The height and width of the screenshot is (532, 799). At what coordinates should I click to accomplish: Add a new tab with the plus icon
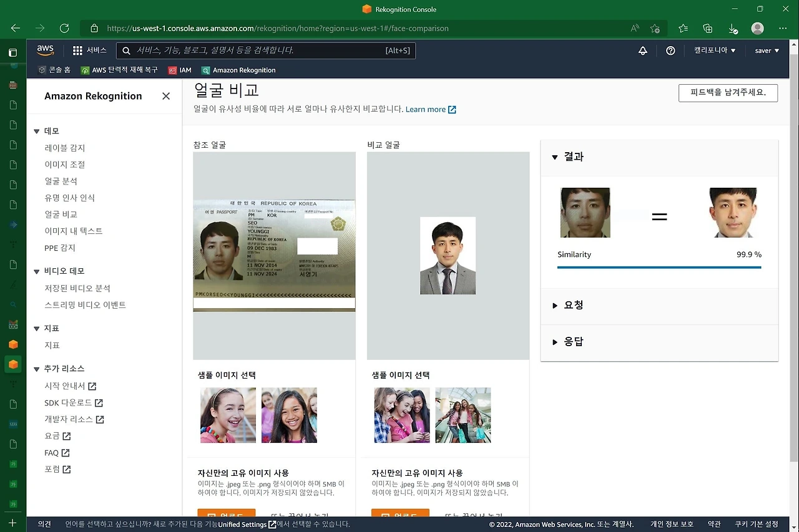click(x=13, y=523)
